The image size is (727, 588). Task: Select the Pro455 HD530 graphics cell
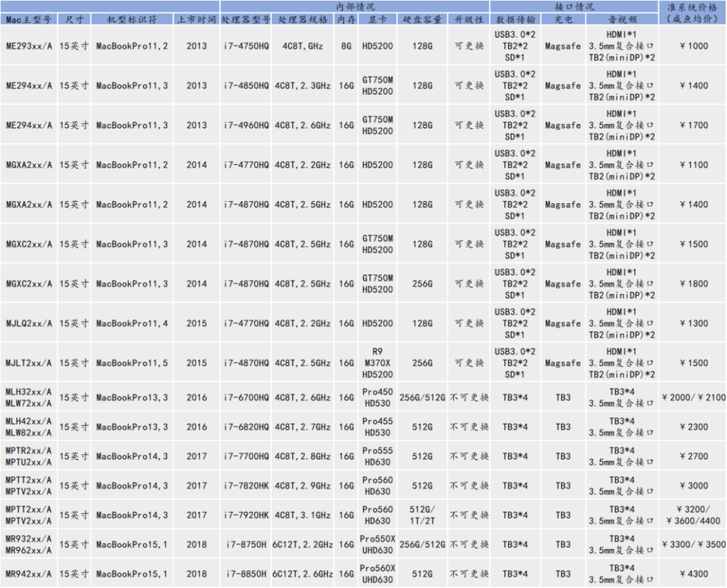coord(378,427)
